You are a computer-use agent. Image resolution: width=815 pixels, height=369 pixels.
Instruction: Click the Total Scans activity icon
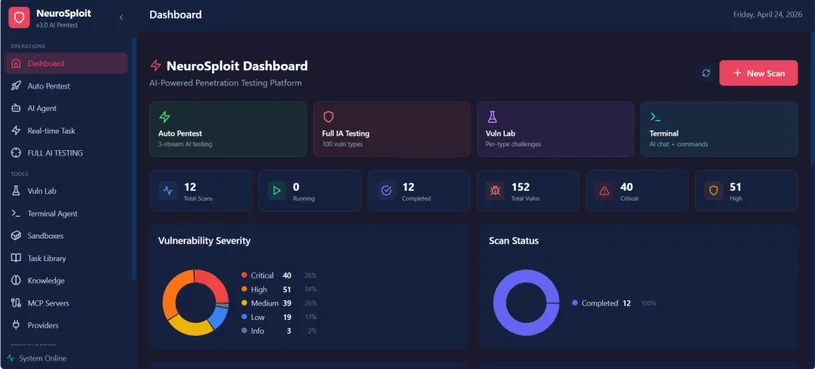tap(168, 191)
